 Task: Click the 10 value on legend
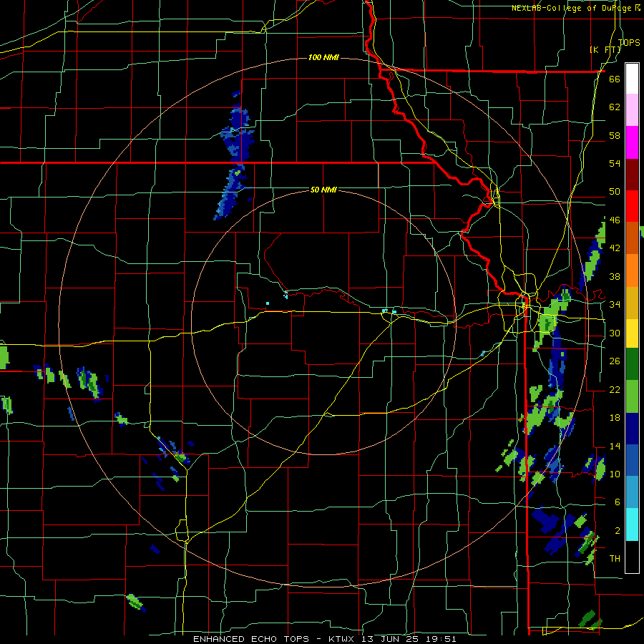[x=615, y=474]
